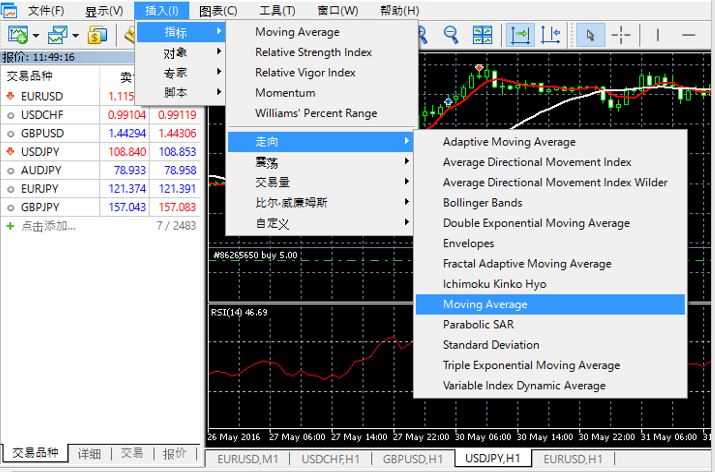This screenshot has height=472, width=715.
Task: Choose Bollinger Bands from trend indicator list
Action: (482, 203)
